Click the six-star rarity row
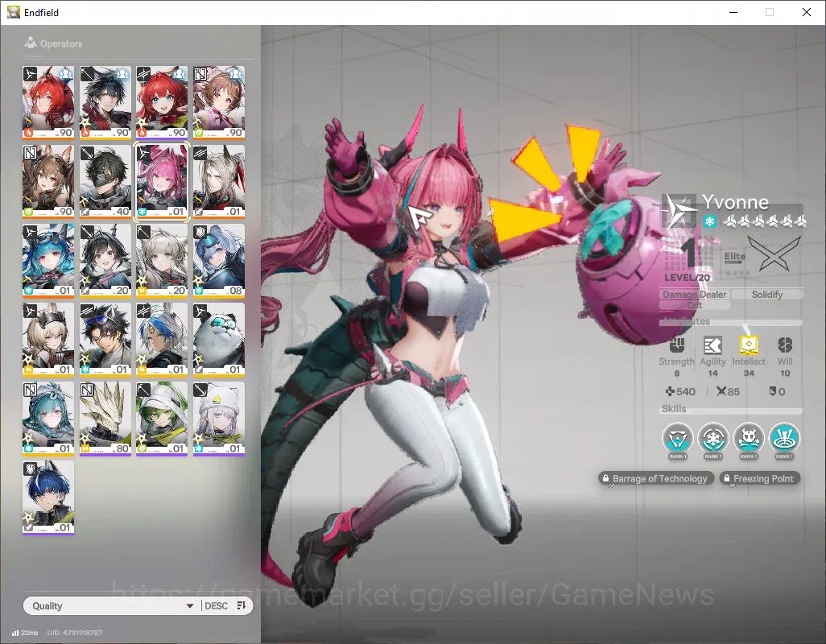Screen dimensions: 826x644 (766, 221)
